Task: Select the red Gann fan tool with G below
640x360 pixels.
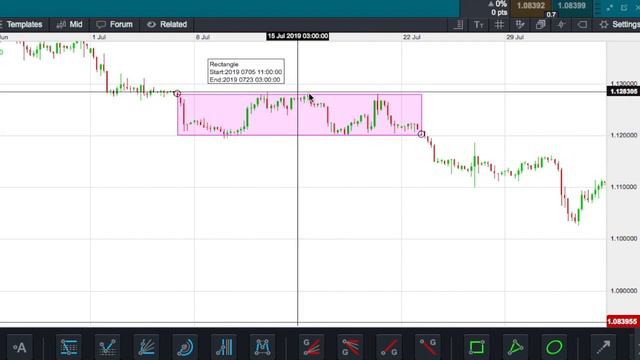Action: 350,347
